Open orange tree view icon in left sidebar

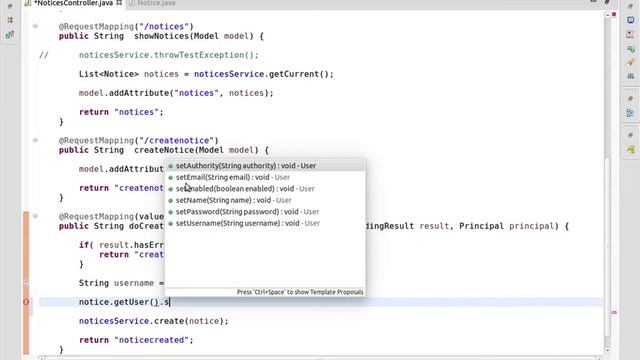[10, 20]
